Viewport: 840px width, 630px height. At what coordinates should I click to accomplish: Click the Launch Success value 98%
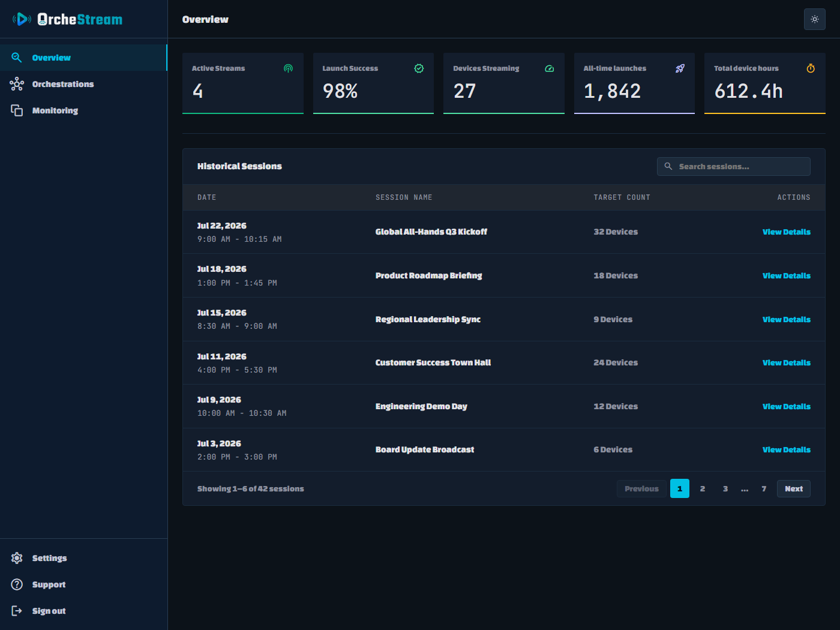click(x=340, y=91)
